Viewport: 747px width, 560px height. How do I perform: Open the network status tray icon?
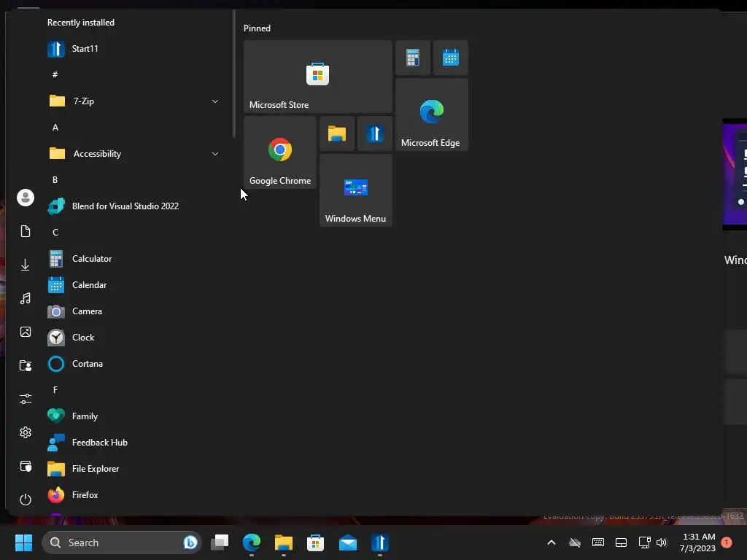(645, 542)
